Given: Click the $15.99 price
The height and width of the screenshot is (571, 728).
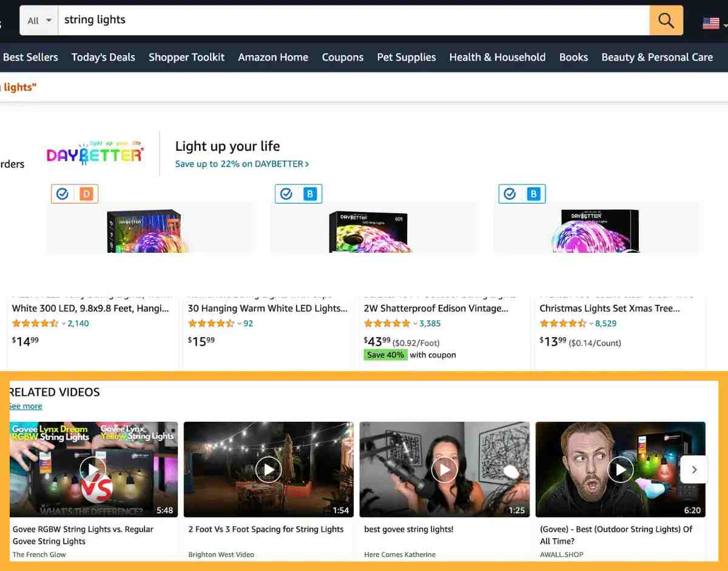Looking at the screenshot, I should [x=201, y=341].
